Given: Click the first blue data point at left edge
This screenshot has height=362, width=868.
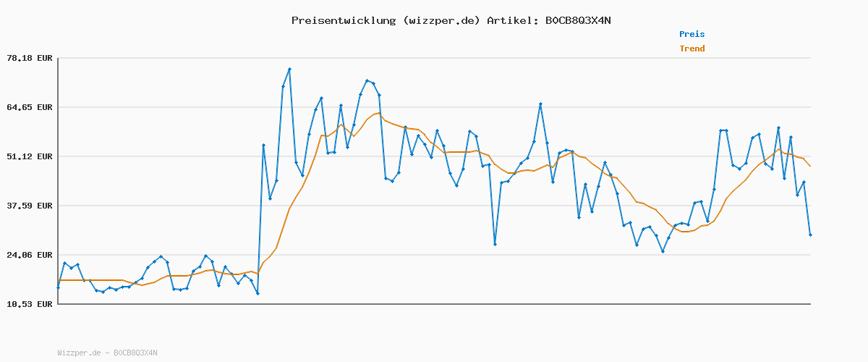Looking at the screenshot, I should click(58, 287).
